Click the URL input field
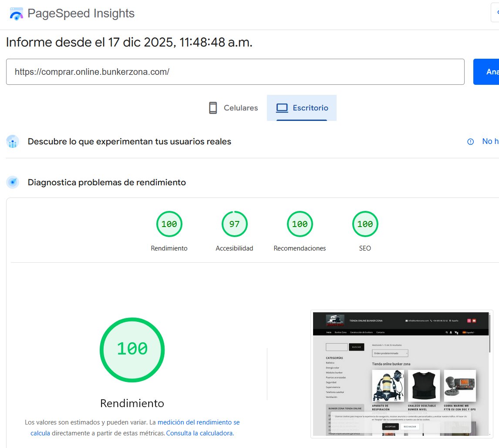This screenshot has height=448, width=499. (x=235, y=72)
